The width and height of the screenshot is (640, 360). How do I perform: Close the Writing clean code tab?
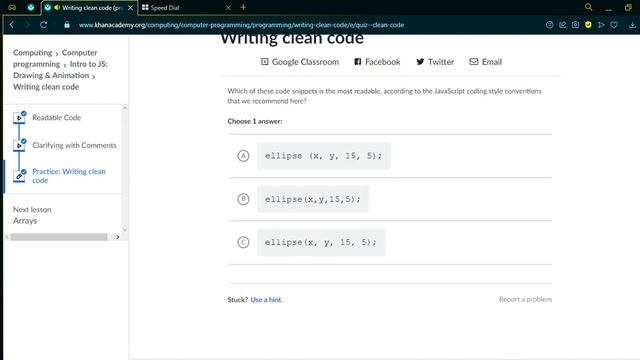[x=130, y=7]
